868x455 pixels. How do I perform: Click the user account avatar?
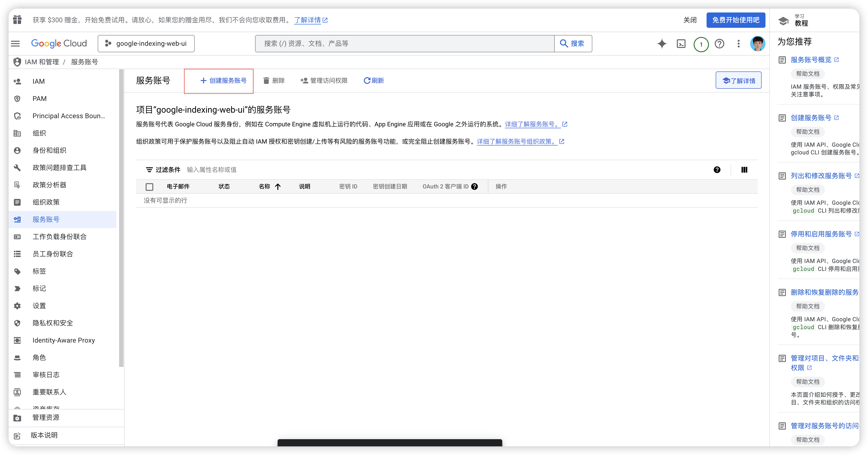click(758, 43)
